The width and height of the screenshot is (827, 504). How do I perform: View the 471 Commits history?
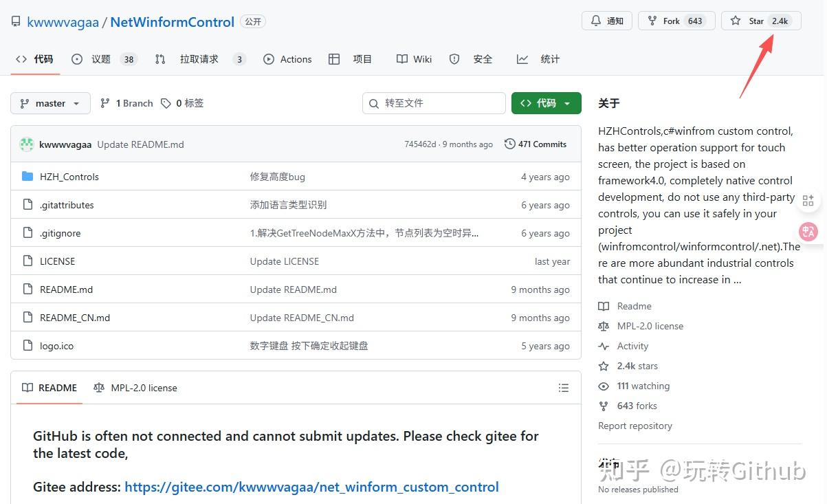(x=536, y=144)
